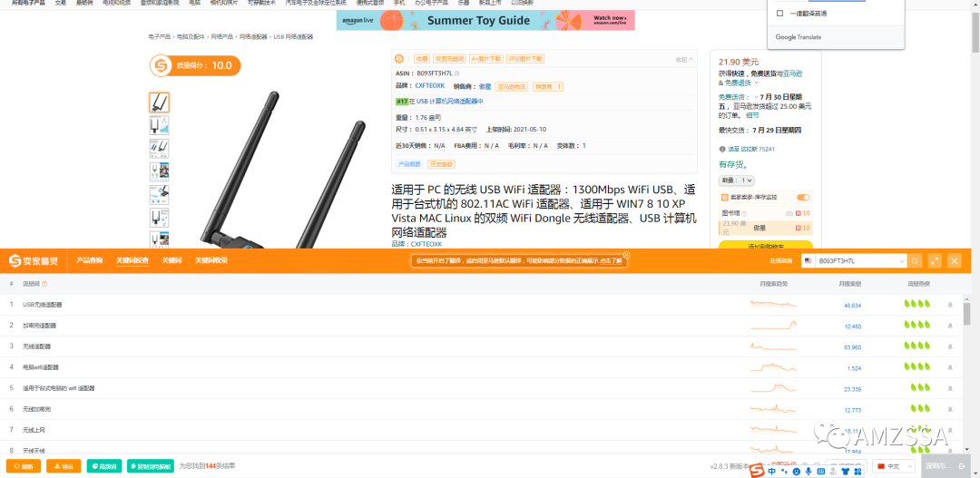Click the 导出 export button
The height and width of the screenshot is (478, 980).
[64, 466]
